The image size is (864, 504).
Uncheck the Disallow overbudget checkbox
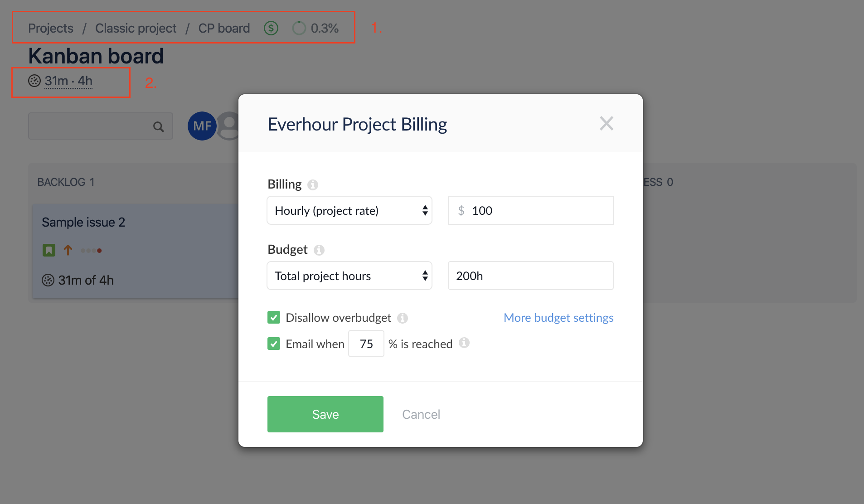[274, 317]
